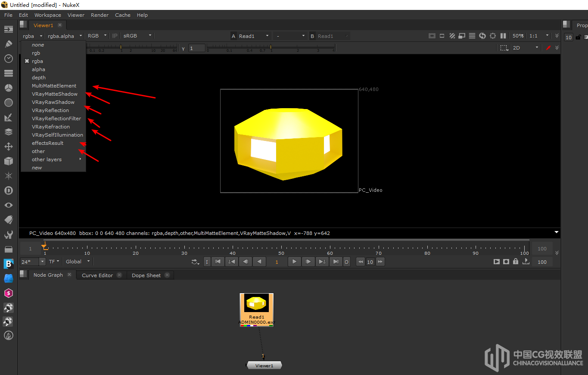This screenshot has width=588, height=375.
Task: Jump to the last frame button
Action: pyautogui.click(x=336, y=262)
